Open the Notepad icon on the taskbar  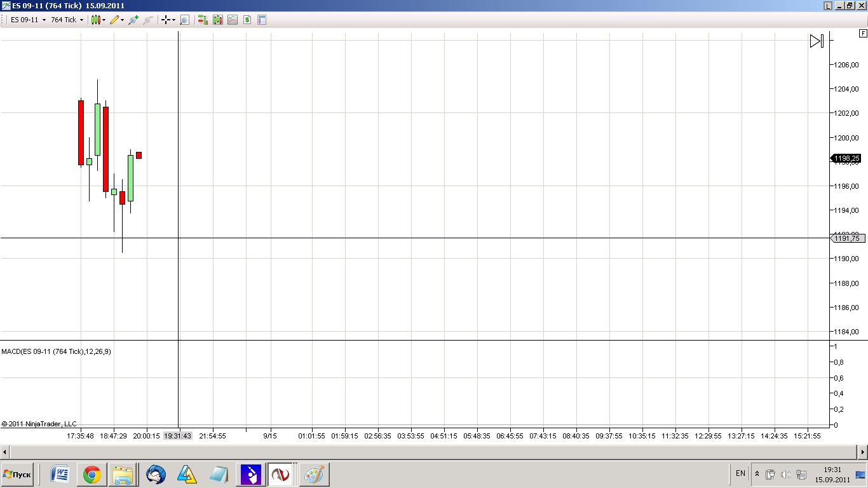click(x=219, y=475)
